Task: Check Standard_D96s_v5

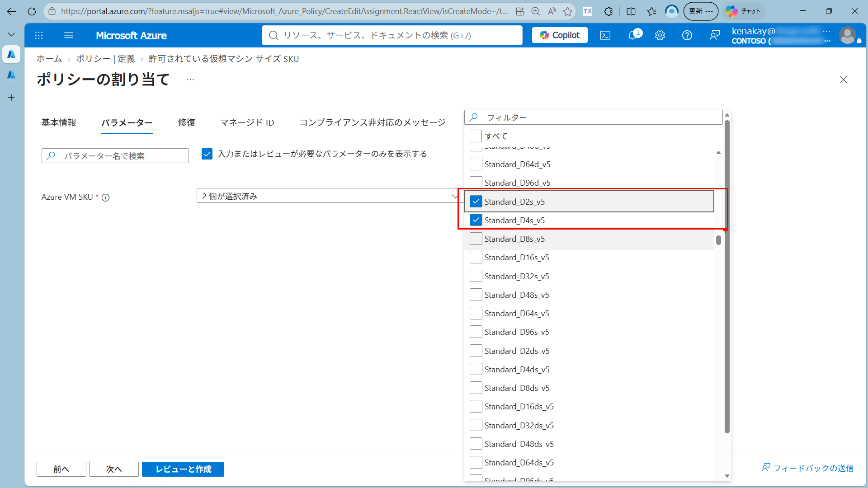Action: coord(476,332)
